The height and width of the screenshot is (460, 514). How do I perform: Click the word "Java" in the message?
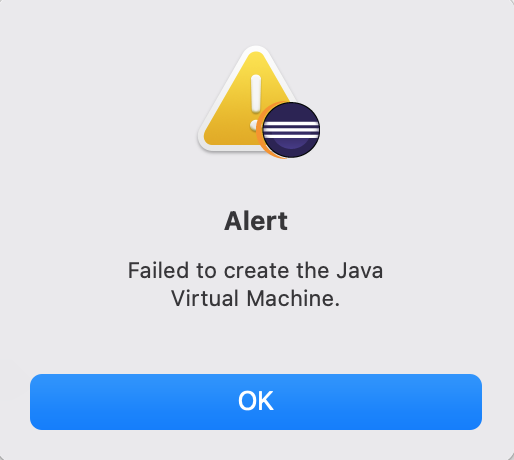click(360, 270)
